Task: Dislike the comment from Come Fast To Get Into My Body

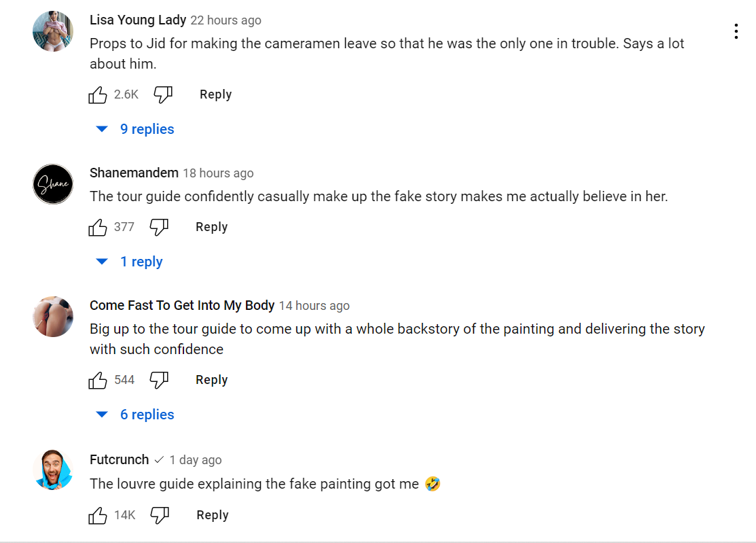Action: (x=159, y=380)
